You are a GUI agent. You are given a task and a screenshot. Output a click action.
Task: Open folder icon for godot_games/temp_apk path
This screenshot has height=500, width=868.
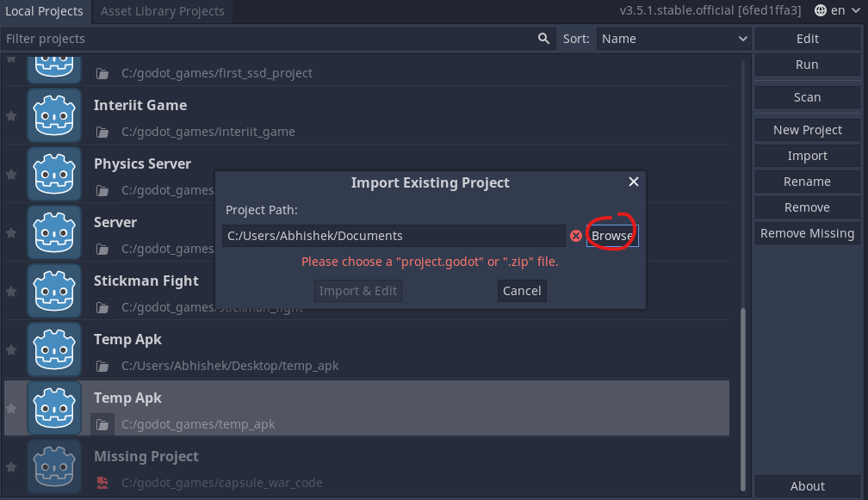[102, 425]
